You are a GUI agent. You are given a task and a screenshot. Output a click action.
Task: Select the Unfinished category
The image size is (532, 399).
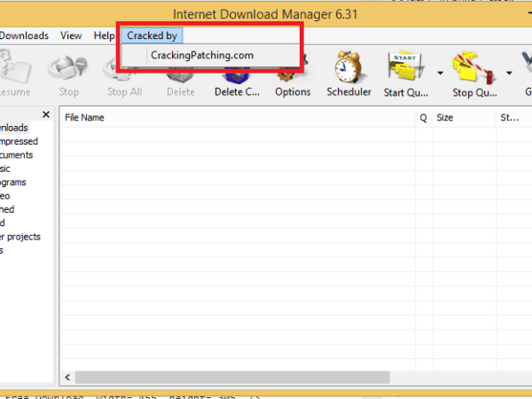(7, 209)
